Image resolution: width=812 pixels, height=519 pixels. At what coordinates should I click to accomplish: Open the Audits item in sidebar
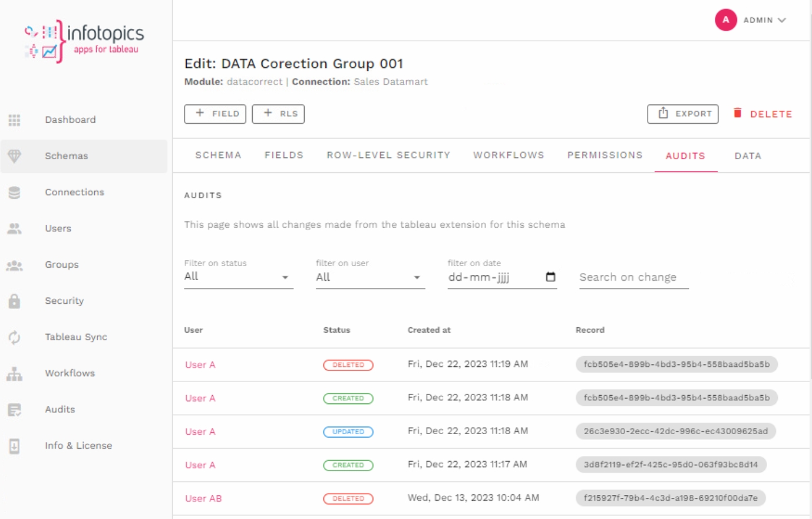[x=60, y=409]
